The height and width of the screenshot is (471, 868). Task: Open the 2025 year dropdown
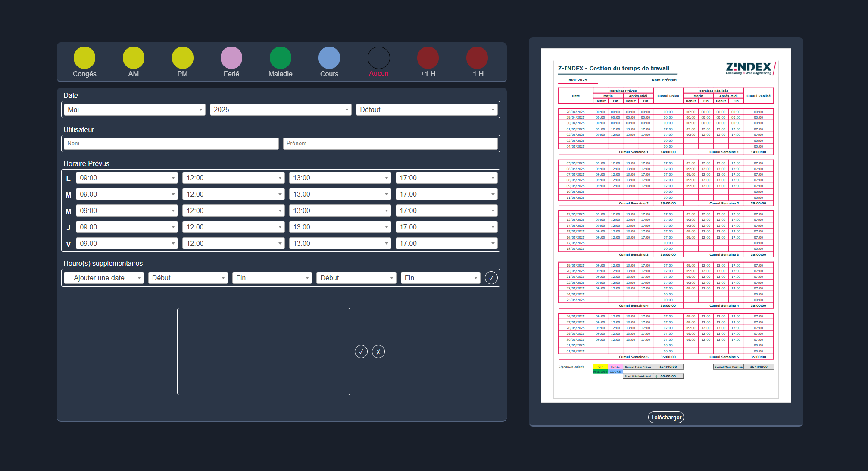(x=281, y=110)
